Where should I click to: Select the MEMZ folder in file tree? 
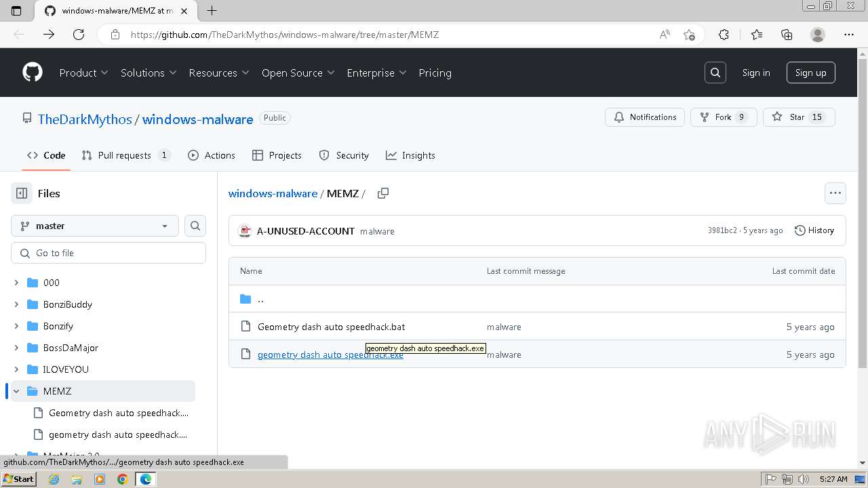(x=103, y=391)
